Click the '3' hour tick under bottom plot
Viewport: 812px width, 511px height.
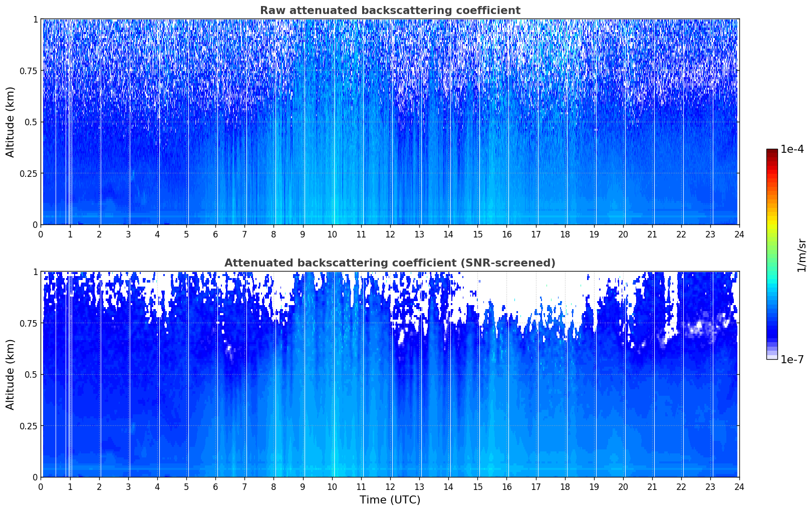pyautogui.click(x=128, y=486)
